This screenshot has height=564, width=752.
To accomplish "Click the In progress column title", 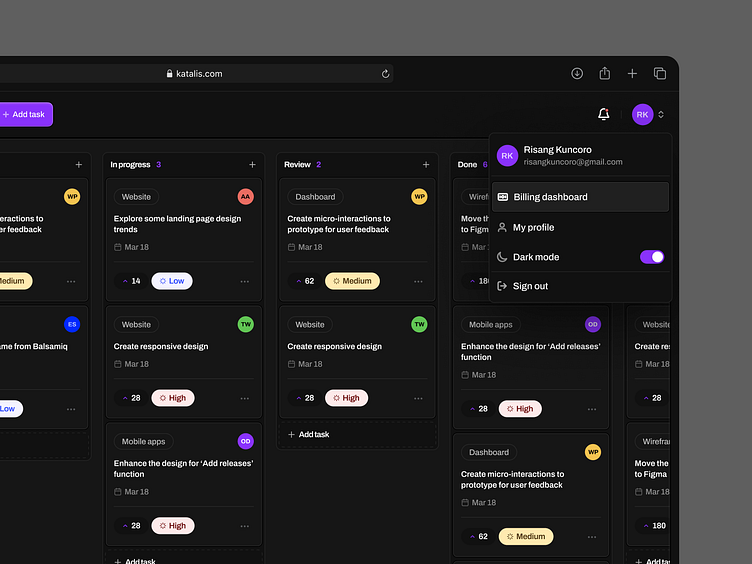I will click(130, 164).
